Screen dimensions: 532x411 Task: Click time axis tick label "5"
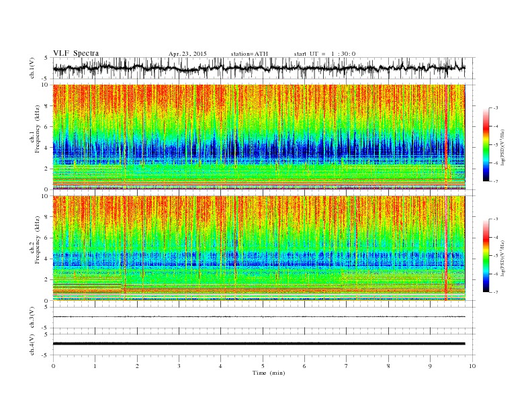pos(263,366)
